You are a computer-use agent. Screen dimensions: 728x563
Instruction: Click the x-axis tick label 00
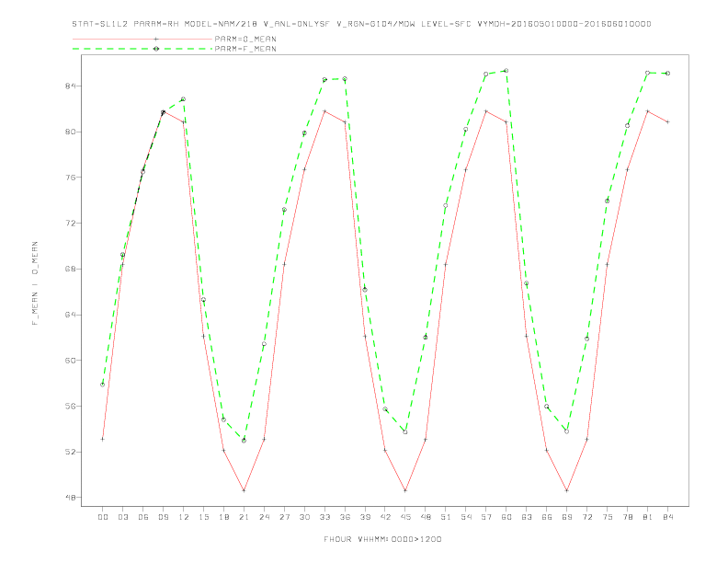click(103, 517)
